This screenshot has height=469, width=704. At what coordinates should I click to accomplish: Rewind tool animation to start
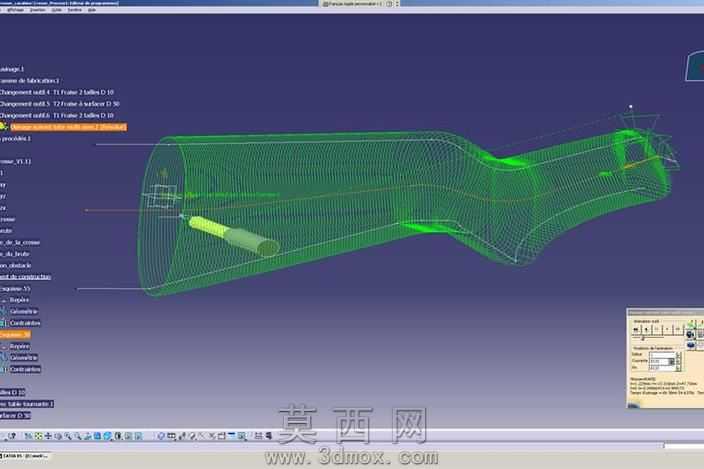pos(636,329)
